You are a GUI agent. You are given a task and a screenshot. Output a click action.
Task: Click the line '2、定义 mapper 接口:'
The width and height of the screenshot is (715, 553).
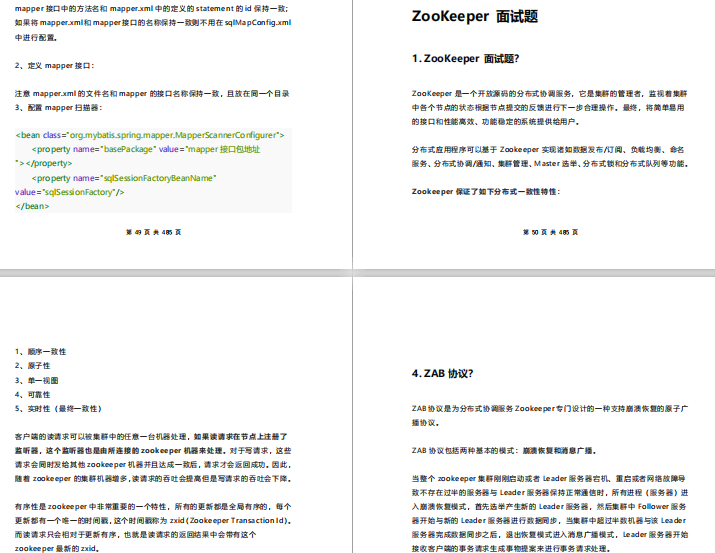54,66
